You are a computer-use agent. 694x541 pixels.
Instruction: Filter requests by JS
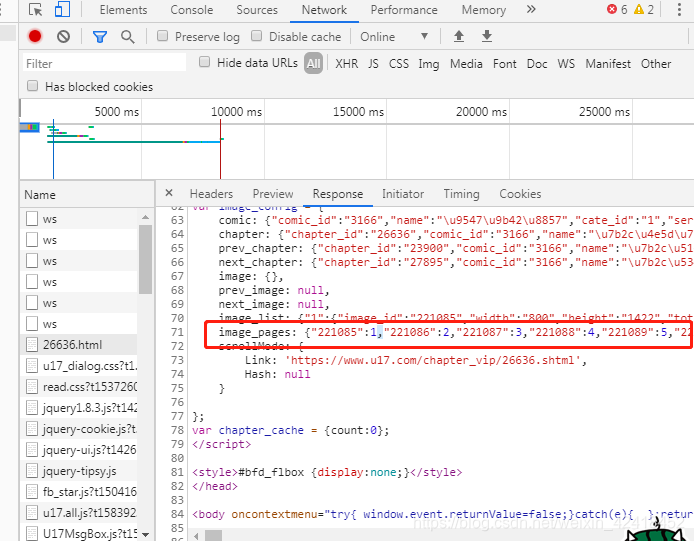pyautogui.click(x=373, y=64)
